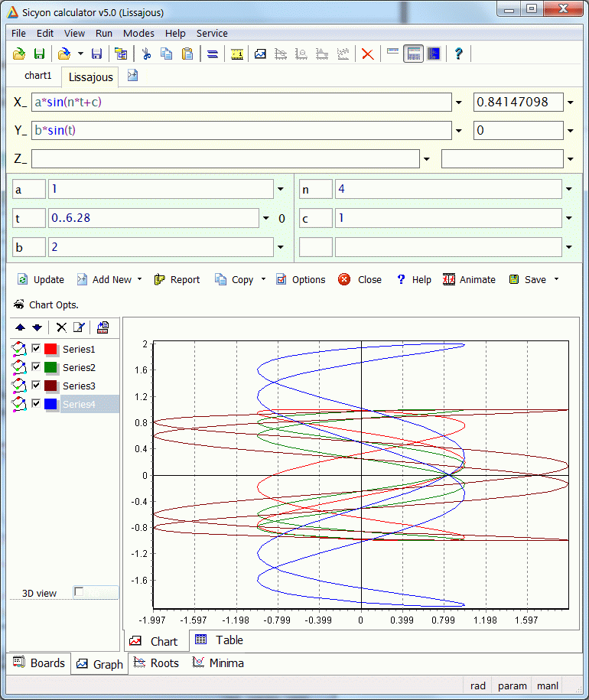
Task: Expand the Z_ expression dropdown
Action: click(x=427, y=159)
